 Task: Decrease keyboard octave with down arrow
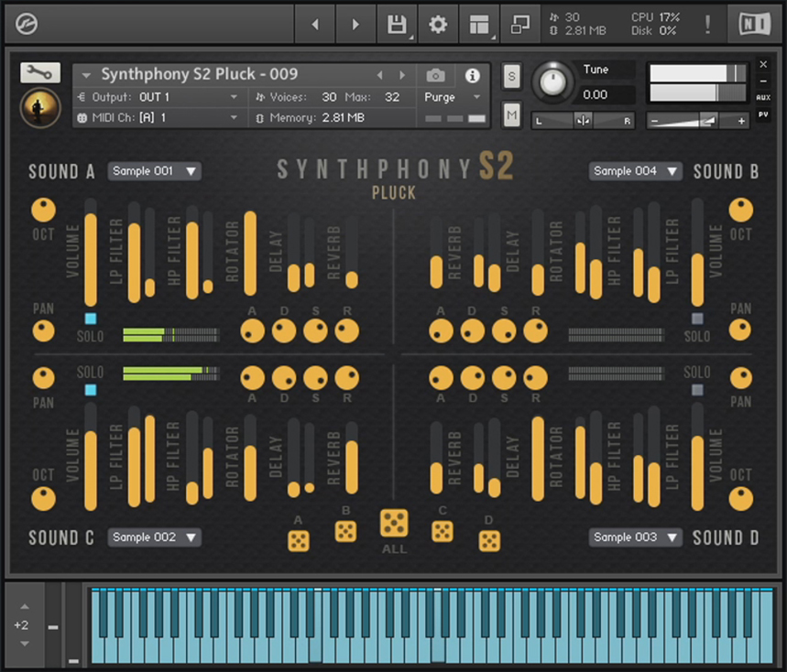tap(25, 644)
